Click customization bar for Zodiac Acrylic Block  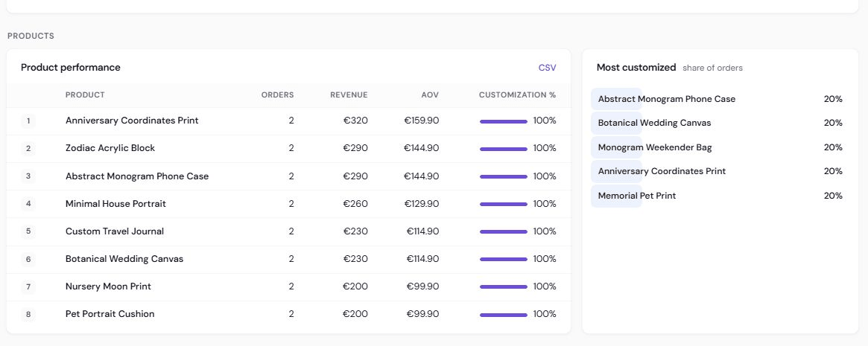[x=503, y=150]
